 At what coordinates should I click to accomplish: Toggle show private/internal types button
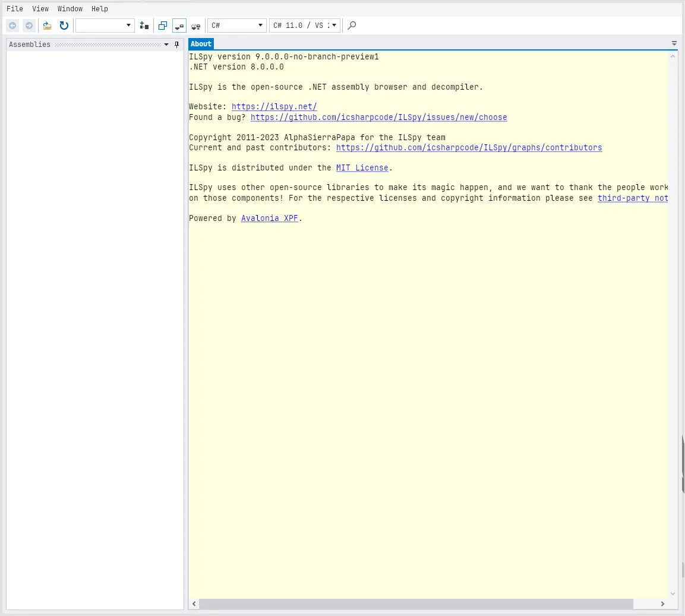pos(179,26)
